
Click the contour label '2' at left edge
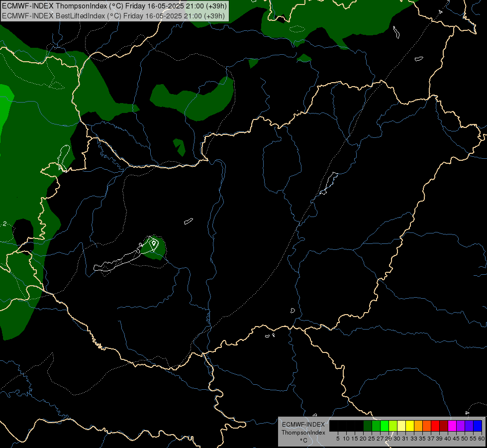click(x=4, y=224)
